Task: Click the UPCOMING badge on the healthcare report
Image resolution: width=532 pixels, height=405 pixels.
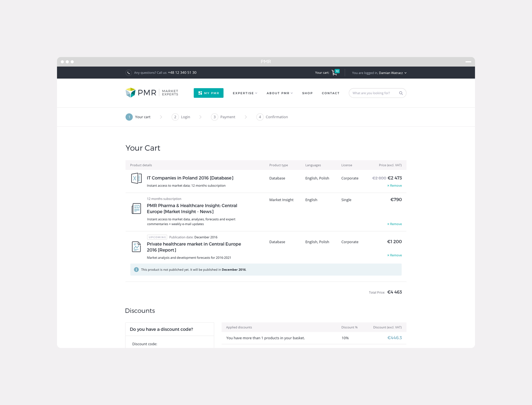Action: tap(157, 237)
